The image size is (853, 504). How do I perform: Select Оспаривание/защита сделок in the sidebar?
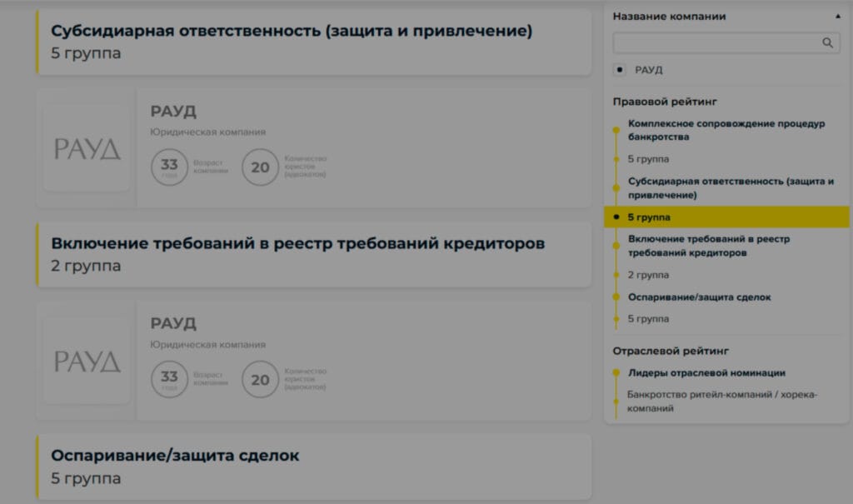click(699, 297)
